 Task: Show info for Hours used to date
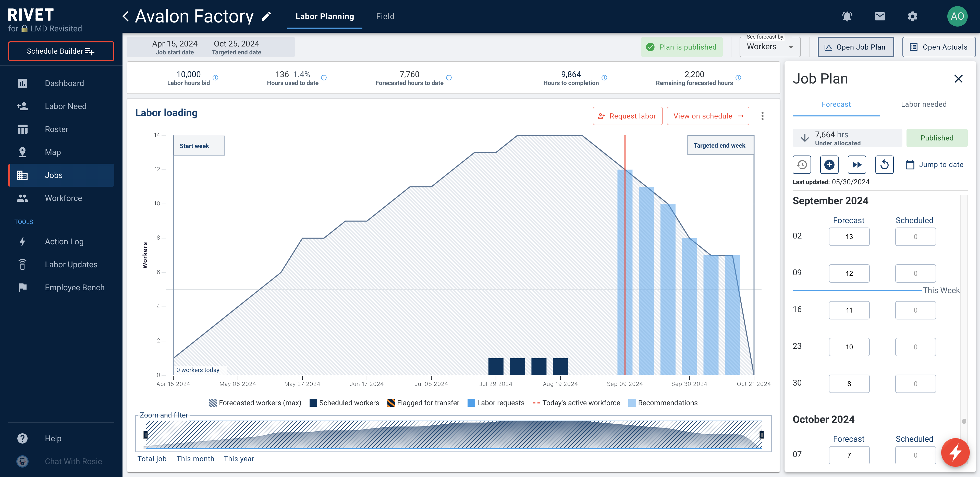tap(324, 78)
